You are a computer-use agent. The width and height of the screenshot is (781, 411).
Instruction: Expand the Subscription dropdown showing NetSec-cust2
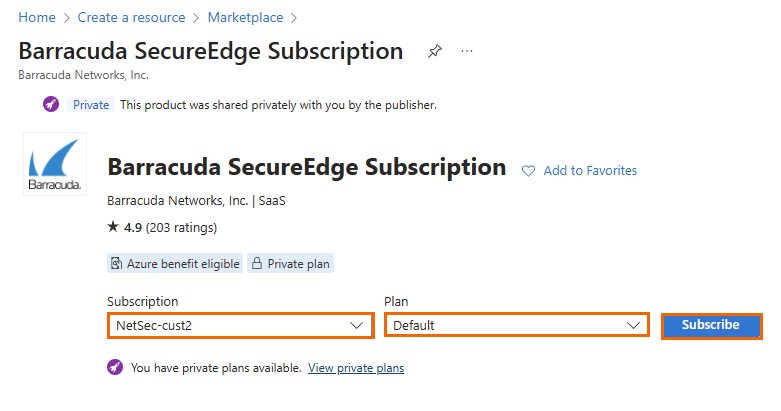tap(241, 325)
